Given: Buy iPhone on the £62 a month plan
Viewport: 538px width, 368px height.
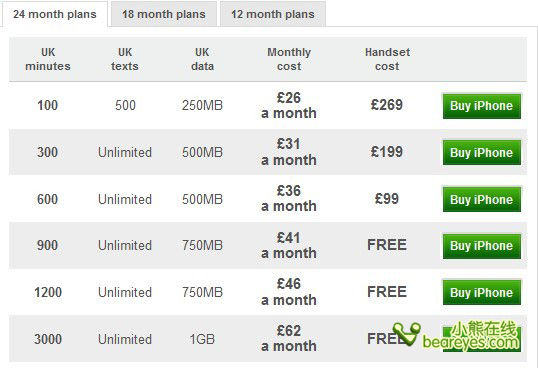Looking at the screenshot, I should coord(482,339).
